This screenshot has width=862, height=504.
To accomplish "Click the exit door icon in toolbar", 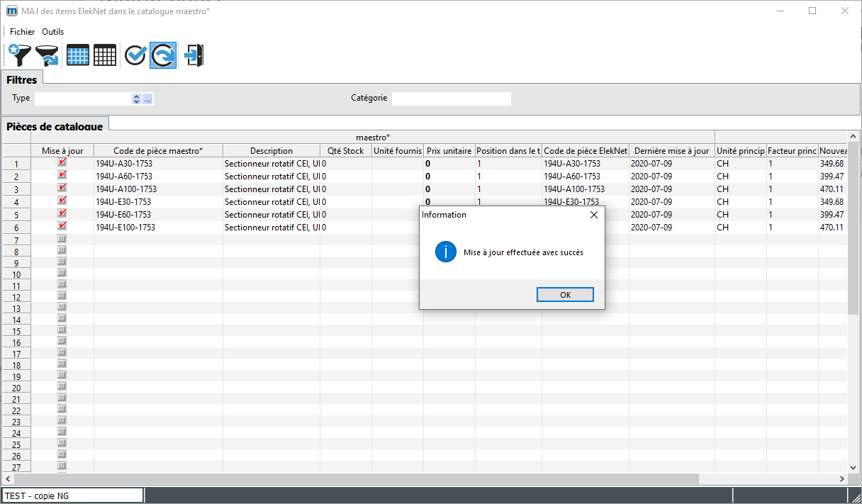I will (x=194, y=55).
